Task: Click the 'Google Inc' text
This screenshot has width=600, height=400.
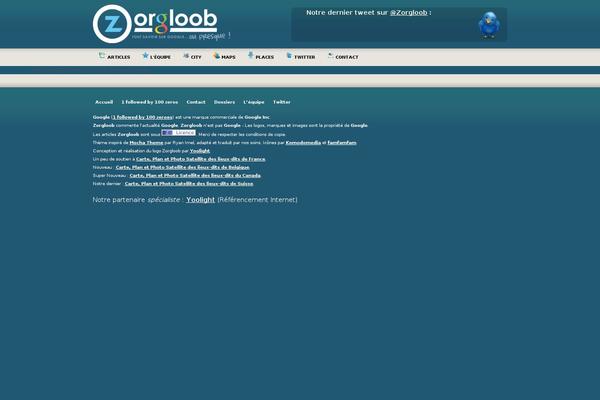Action: click(257, 118)
